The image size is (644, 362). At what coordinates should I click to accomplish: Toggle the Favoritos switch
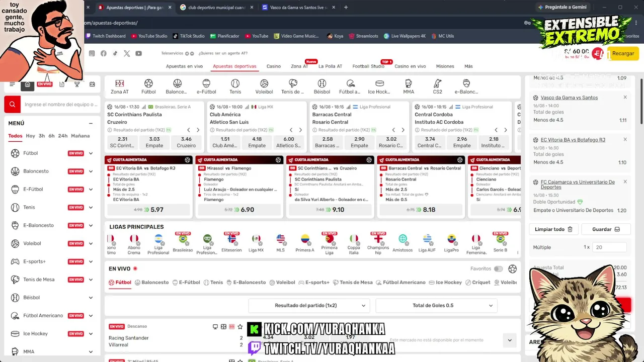(498, 269)
